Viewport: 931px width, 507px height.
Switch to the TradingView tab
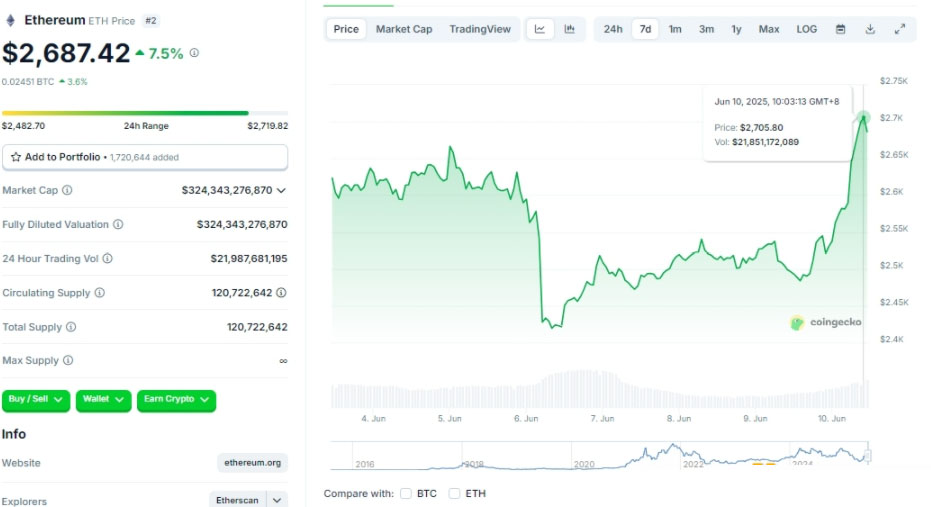pos(480,29)
